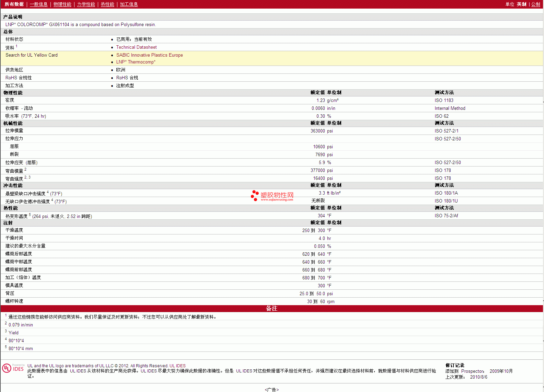Click the Internal Method text

(x=450, y=108)
